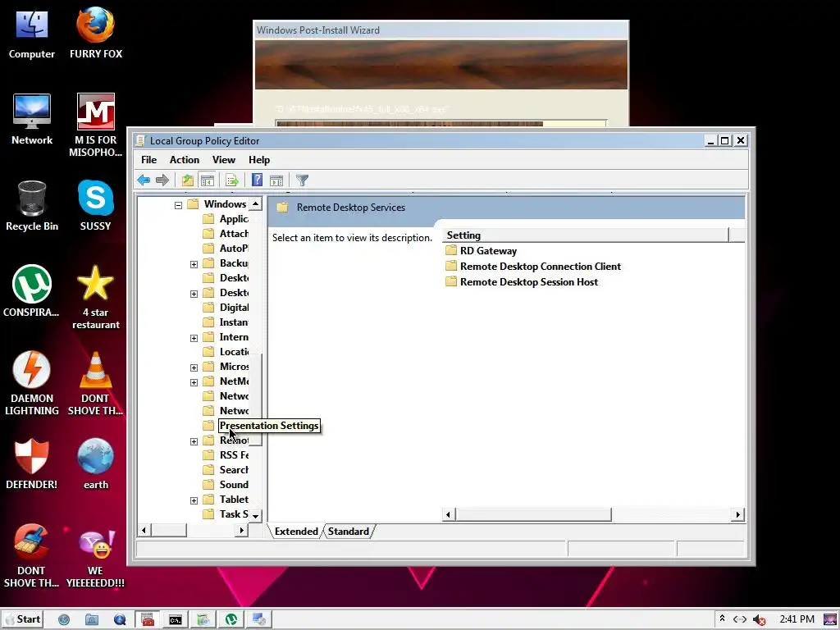Select the SUSSY Skype icon
The image size is (840, 630).
[95, 206]
